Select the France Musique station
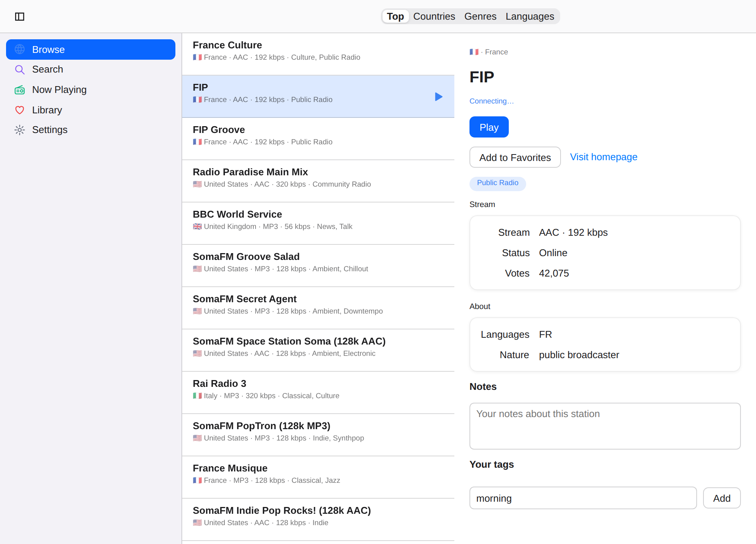 pyautogui.click(x=318, y=477)
